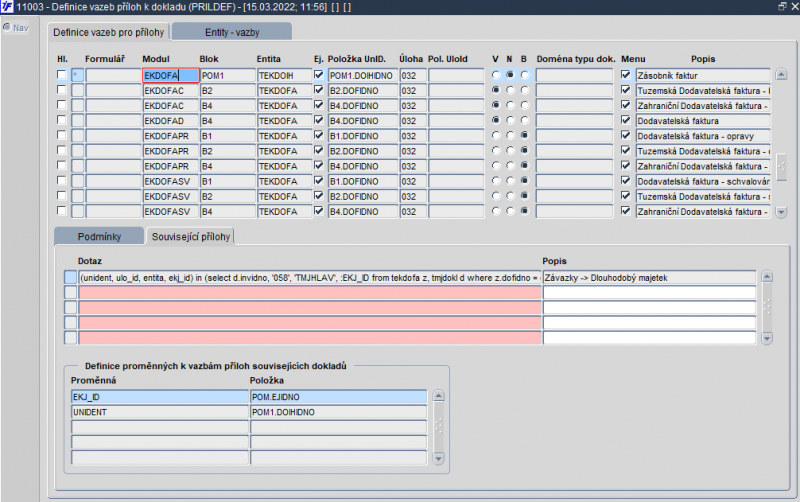Select the Související přílohy tab

pos(189,236)
